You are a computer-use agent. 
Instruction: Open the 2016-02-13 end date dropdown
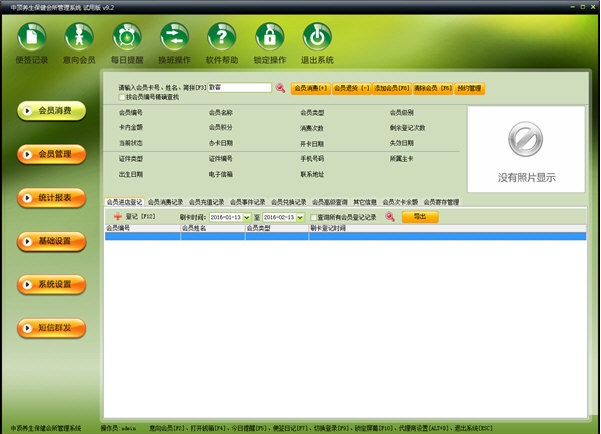[300, 217]
